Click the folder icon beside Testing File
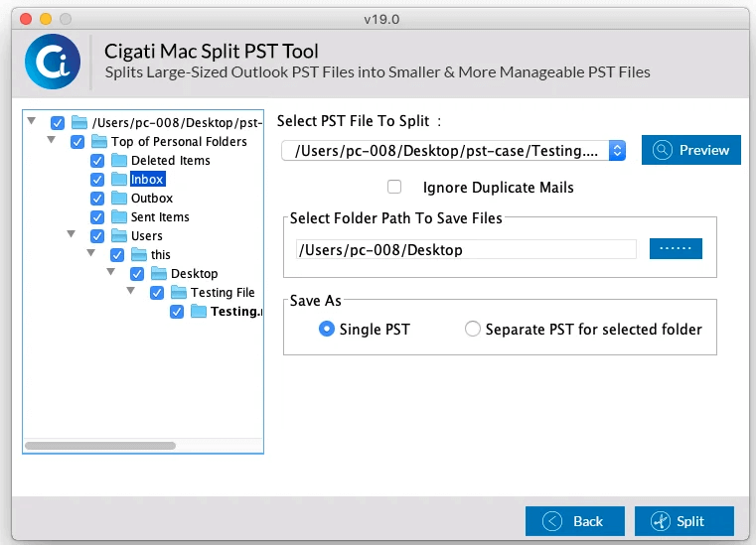Viewport: 756px width, 545px height. point(179,292)
